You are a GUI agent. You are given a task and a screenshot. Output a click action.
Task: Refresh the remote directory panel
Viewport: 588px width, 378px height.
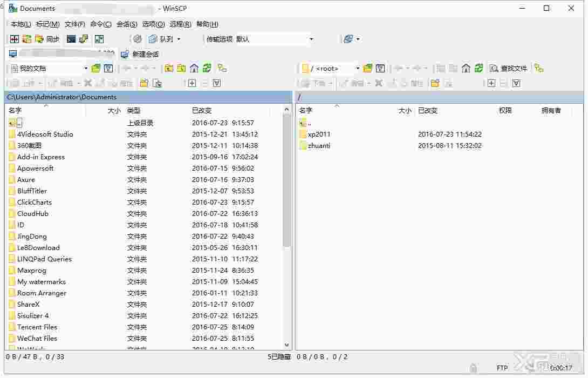[x=478, y=69]
